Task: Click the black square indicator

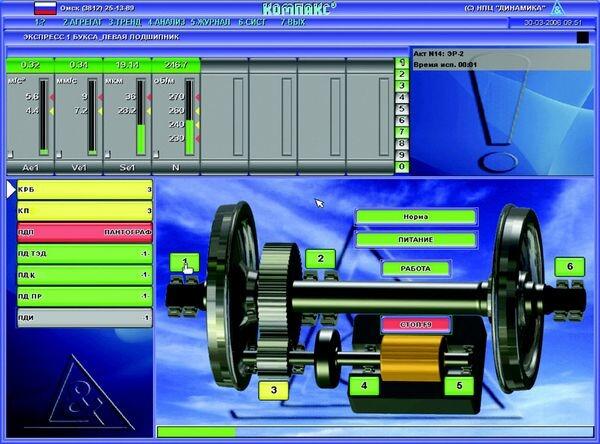Action: click(582, 38)
